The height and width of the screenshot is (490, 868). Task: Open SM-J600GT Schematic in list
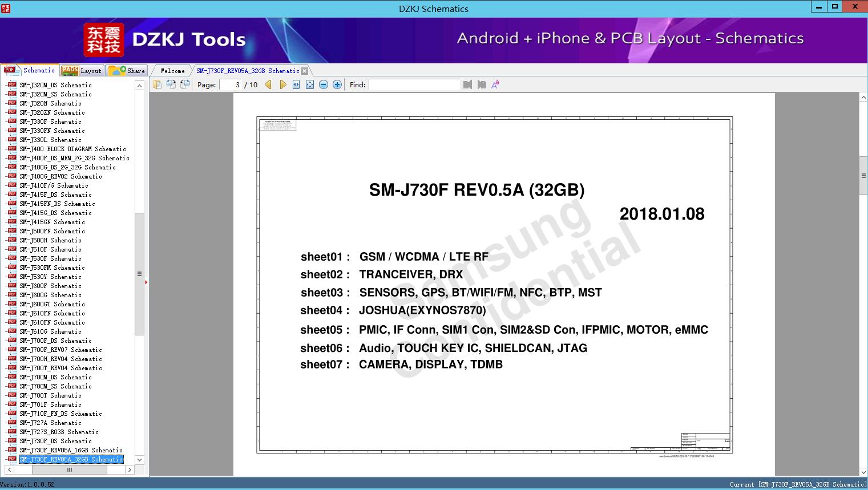52,304
